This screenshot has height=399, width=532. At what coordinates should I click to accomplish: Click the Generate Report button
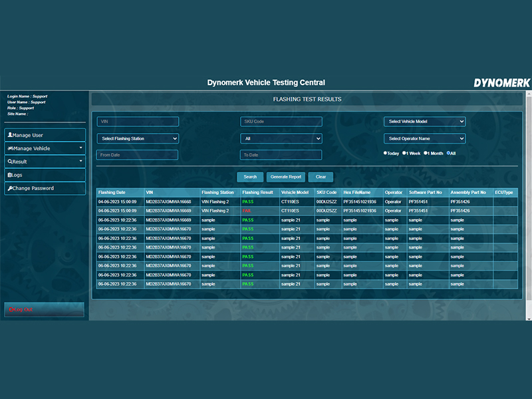(x=285, y=177)
